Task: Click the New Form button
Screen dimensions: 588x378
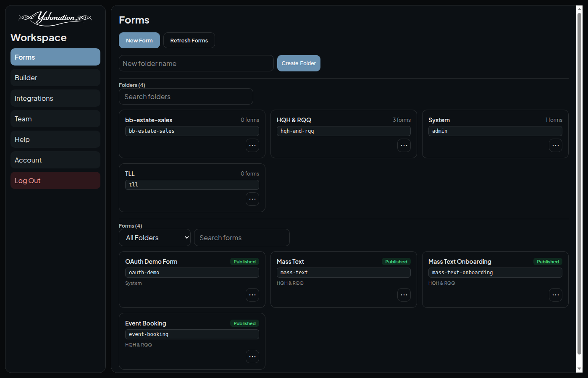Action: [x=139, y=40]
